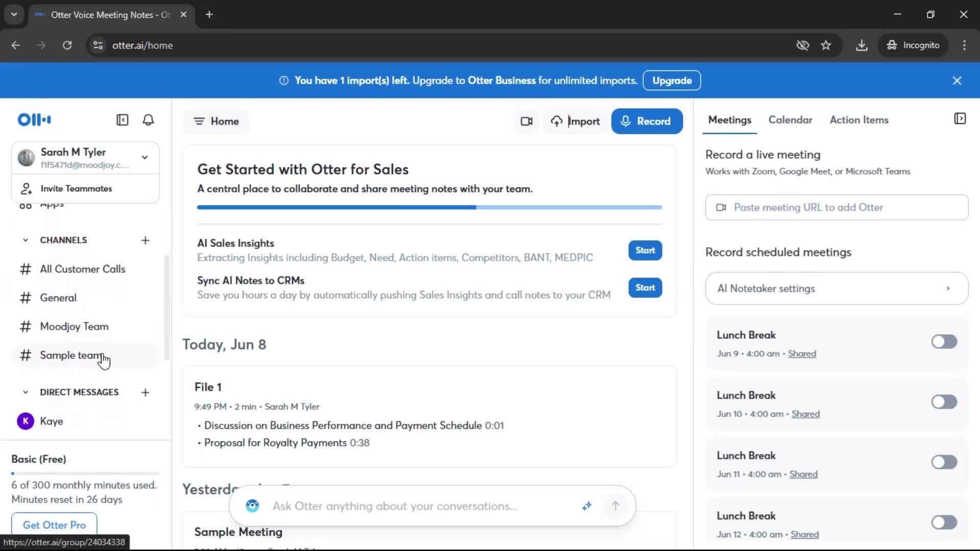Image resolution: width=980 pixels, height=551 pixels.
Task: Switch to the Calendar tab
Action: (x=790, y=120)
